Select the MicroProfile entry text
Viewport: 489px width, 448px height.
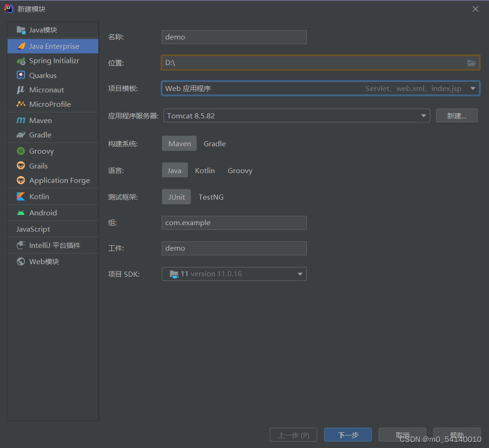point(50,104)
